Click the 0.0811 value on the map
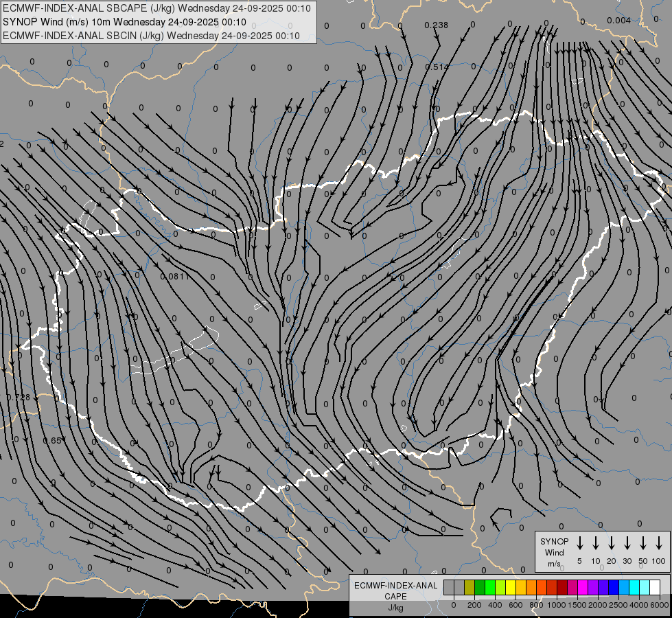 [x=175, y=277]
